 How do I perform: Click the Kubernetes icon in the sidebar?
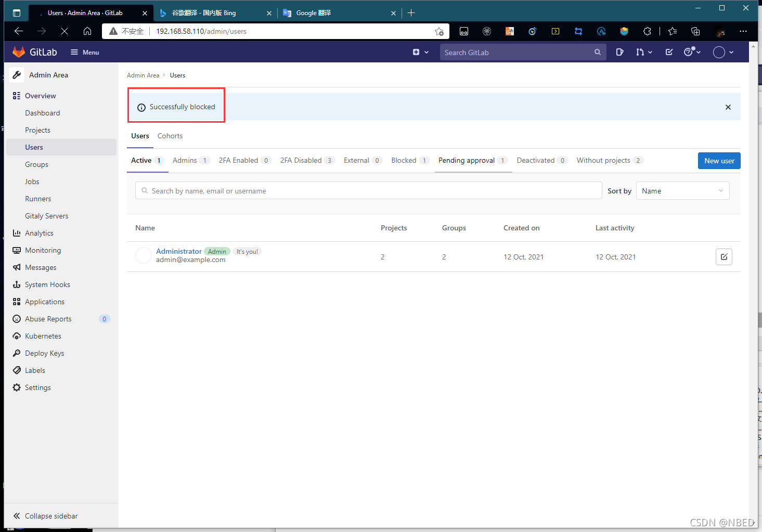[x=17, y=335]
